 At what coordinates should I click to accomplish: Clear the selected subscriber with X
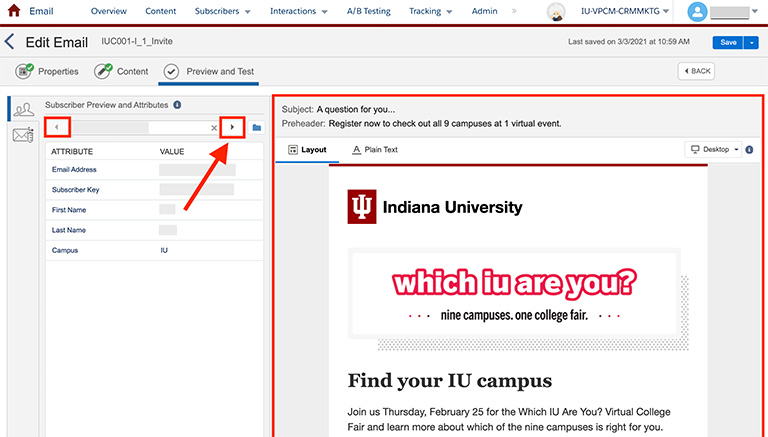[214, 128]
